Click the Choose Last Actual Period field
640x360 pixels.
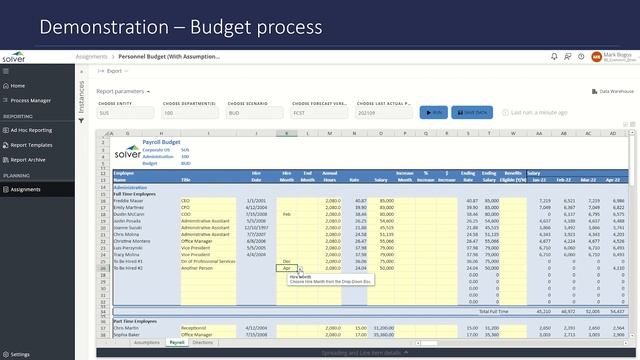[384, 113]
